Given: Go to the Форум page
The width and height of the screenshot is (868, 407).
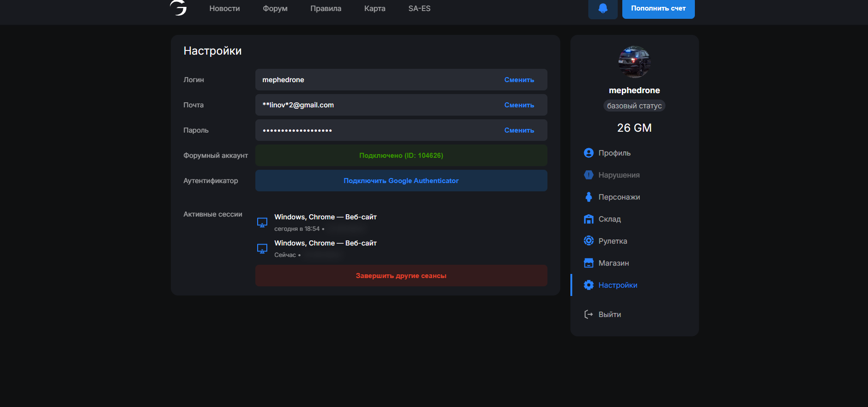Looking at the screenshot, I should point(275,9).
